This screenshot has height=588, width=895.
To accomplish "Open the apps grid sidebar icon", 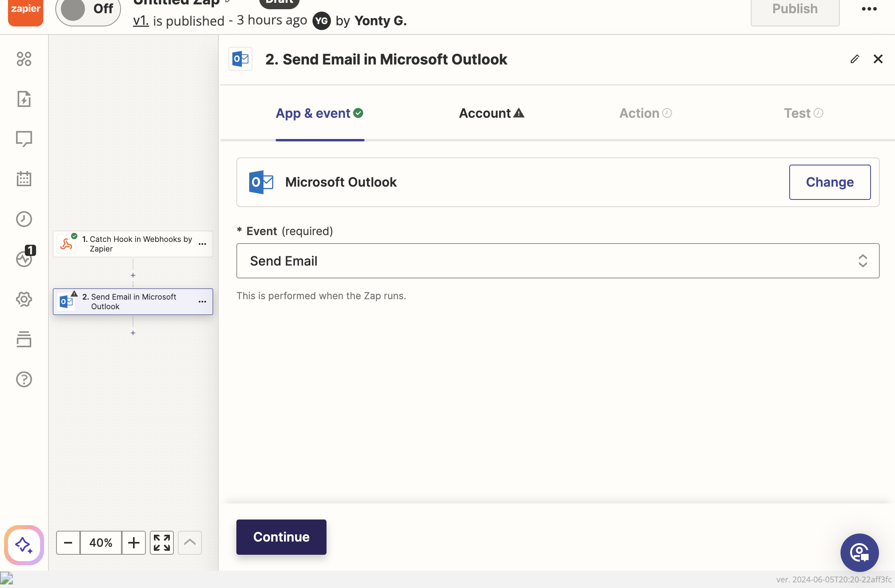I will tap(24, 59).
